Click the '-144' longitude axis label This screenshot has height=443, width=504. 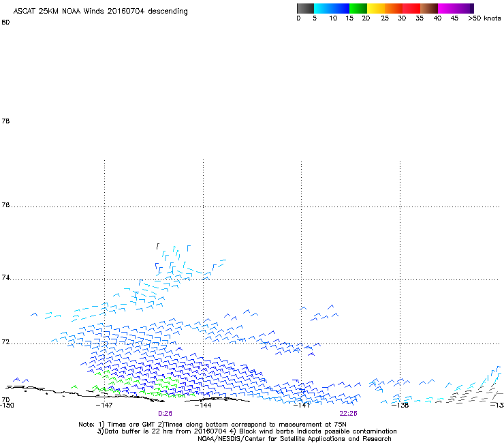(x=203, y=405)
